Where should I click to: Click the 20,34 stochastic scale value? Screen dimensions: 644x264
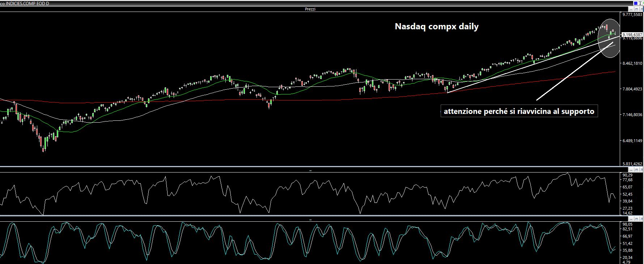coord(627,257)
